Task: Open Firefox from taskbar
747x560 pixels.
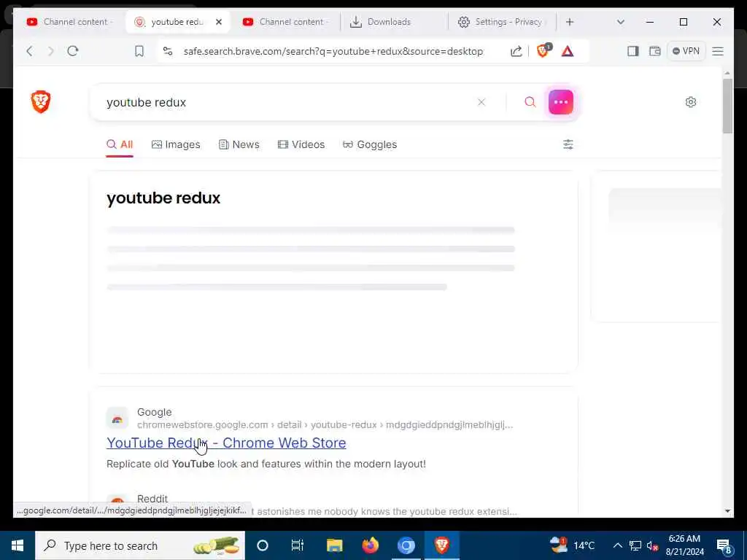Action: (370, 545)
